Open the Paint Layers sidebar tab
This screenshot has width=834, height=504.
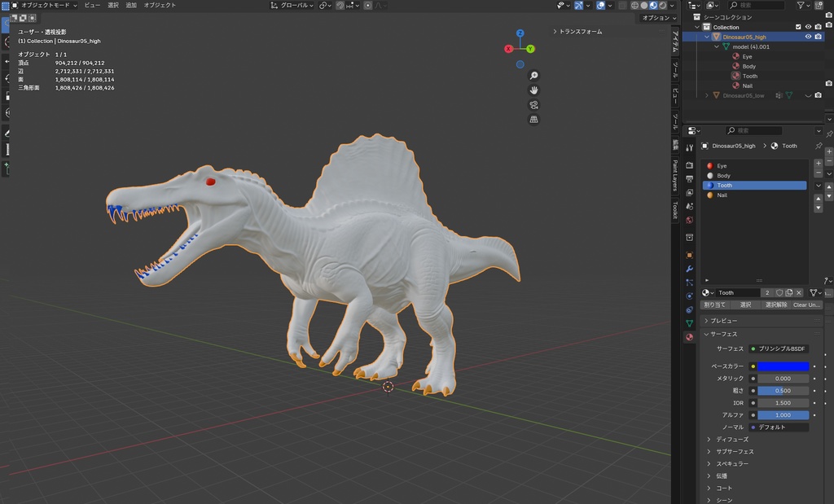pyautogui.click(x=674, y=175)
